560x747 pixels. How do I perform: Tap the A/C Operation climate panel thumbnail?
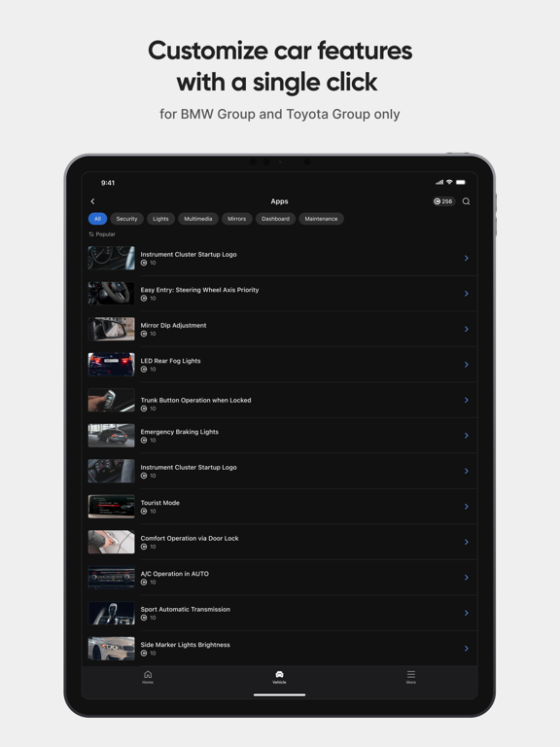(112, 578)
